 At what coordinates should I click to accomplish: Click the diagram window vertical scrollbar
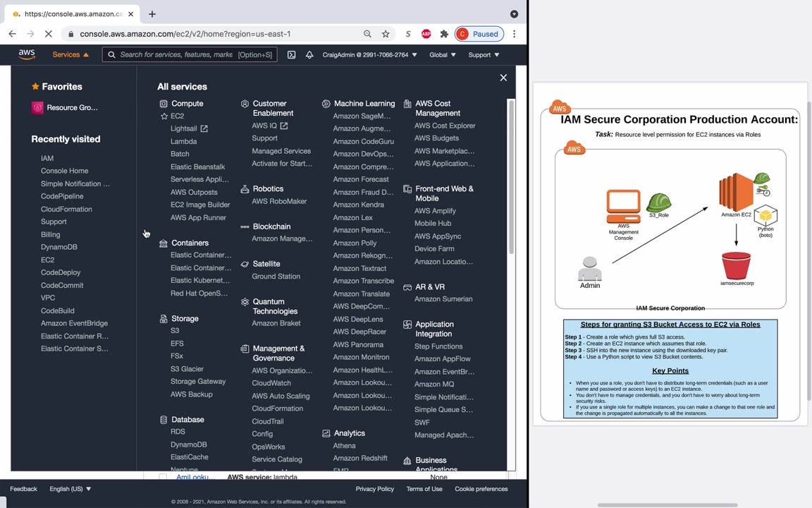point(808,251)
